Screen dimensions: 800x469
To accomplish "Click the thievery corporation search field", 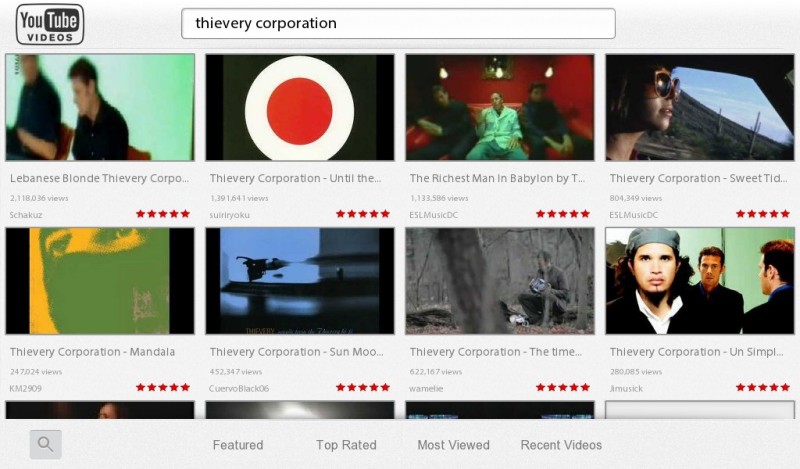I will click(398, 23).
